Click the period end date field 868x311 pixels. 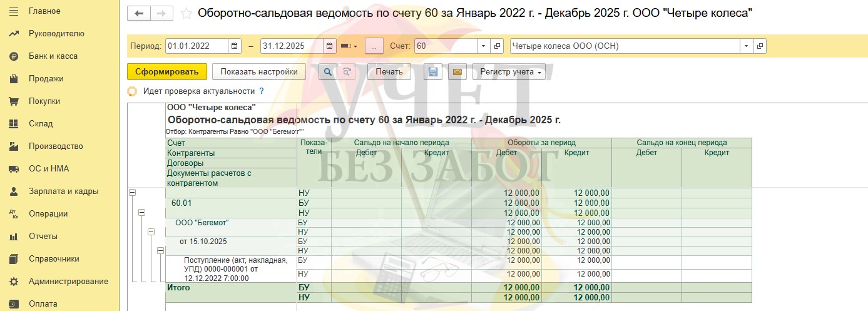click(x=292, y=46)
